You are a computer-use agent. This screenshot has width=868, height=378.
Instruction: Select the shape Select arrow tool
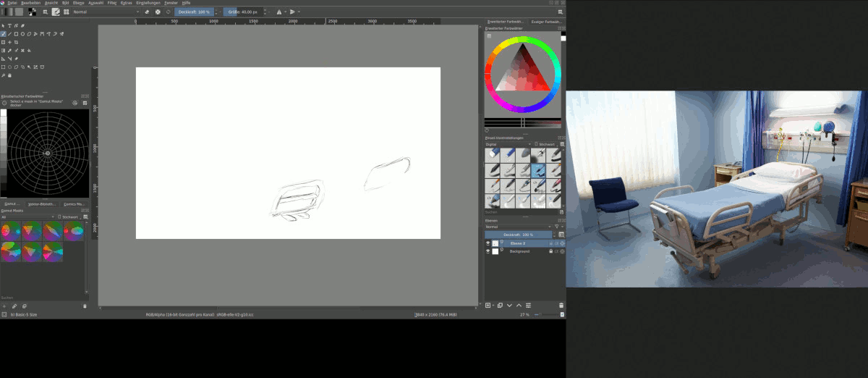pyautogui.click(x=3, y=25)
